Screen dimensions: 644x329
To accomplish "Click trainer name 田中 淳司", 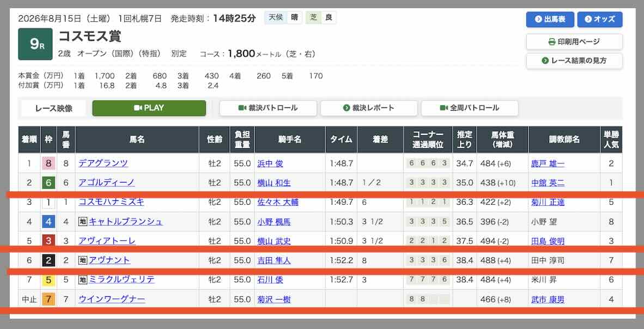I will 548,260.
